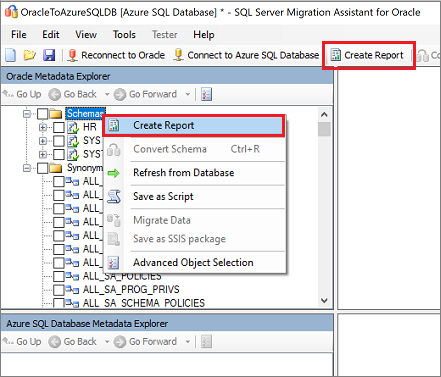This screenshot has width=441, height=377.
Task: Check the Synonyms folder checkbox
Action: (42, 168)
